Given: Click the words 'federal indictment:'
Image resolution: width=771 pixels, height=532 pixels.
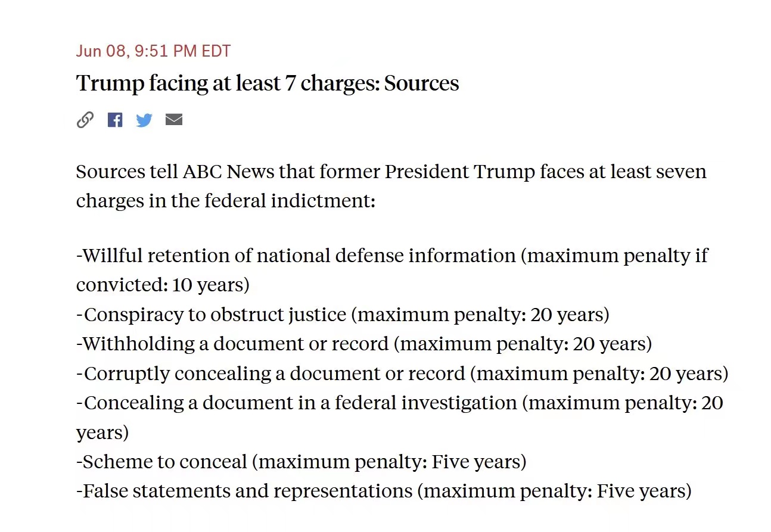Looking at the screenshot, I should pyautogui.click(x=290, y=201).
